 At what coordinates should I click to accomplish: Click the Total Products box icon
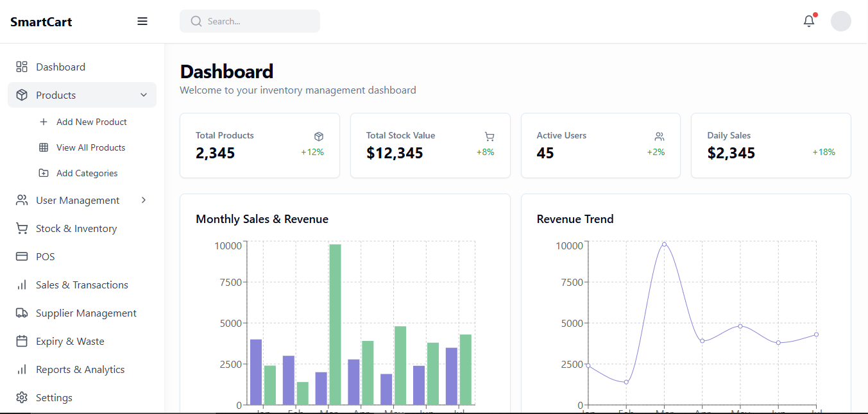pyautogui.click(x=319, y=137)
